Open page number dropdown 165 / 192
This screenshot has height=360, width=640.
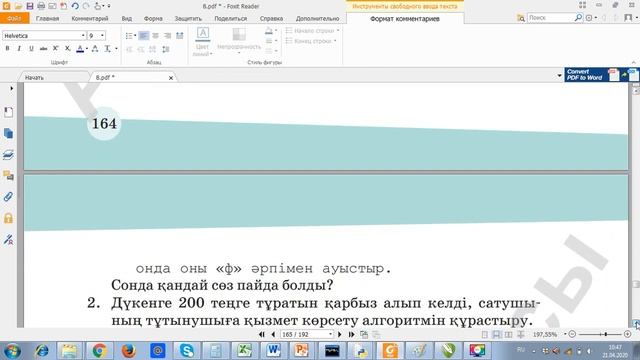point(330,334)
